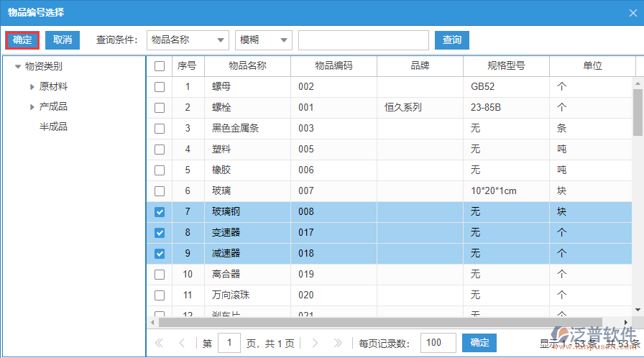Viewport: 644px width, 358px height.
Task: Open the 模糊 match-type dropdown
Action: click(264, 40)
